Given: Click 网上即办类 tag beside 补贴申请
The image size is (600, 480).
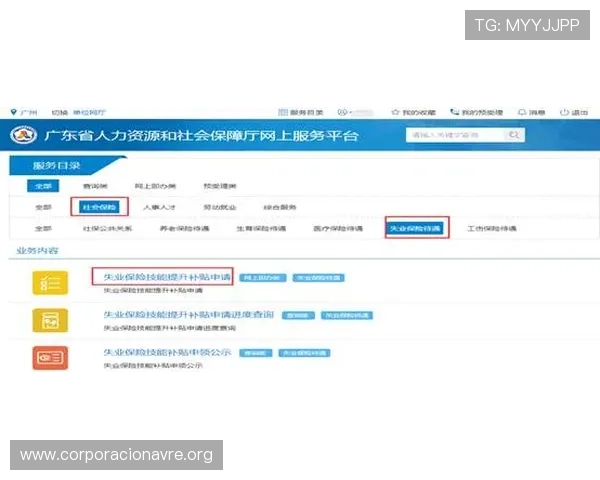Looking at the screenshot, I should 262,278.
